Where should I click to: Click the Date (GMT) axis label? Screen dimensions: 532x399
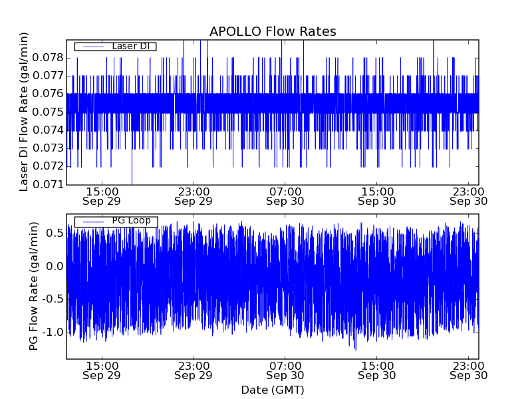(x=273, y=390)
